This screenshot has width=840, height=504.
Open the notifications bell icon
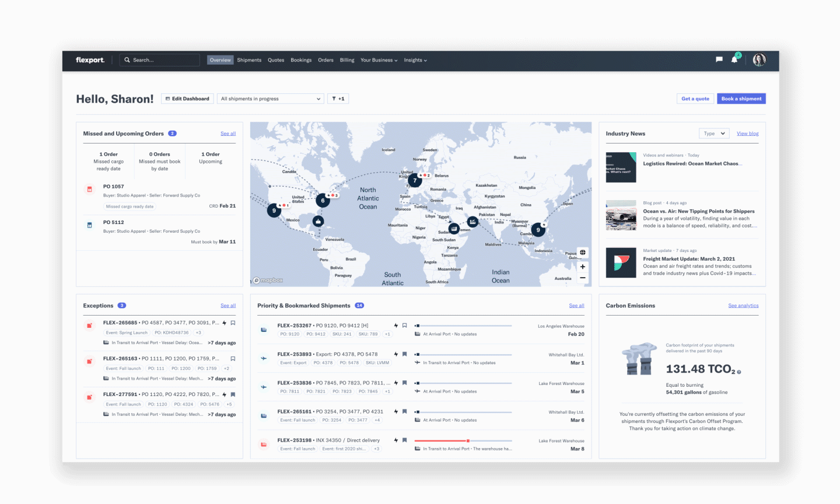[x=734, y=60]
